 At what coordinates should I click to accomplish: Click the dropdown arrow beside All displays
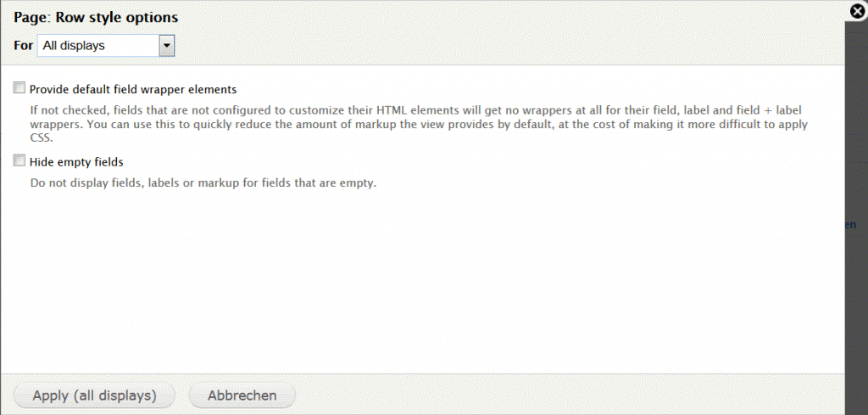tap(167, 46)
